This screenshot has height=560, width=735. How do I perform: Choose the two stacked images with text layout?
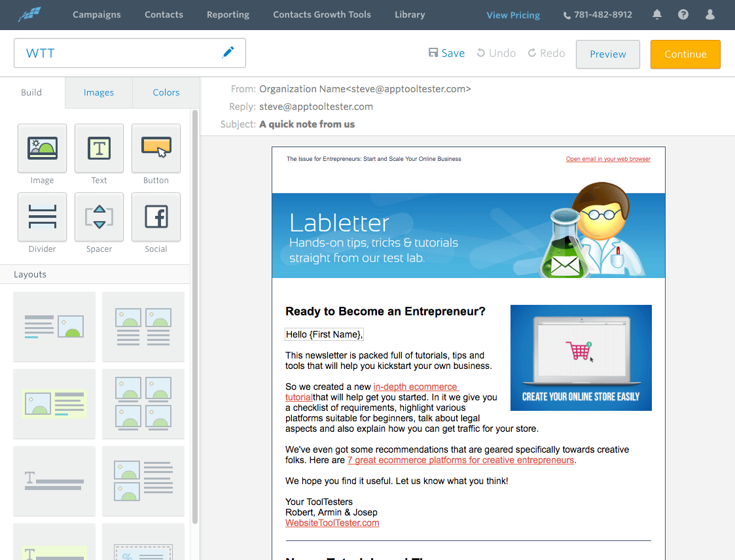[x=143, y=481]
